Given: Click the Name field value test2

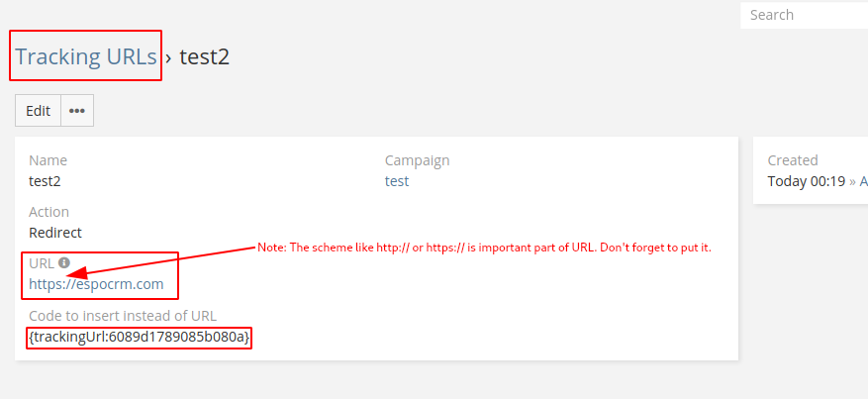Looking at the screenshot, I should (45, 181).
